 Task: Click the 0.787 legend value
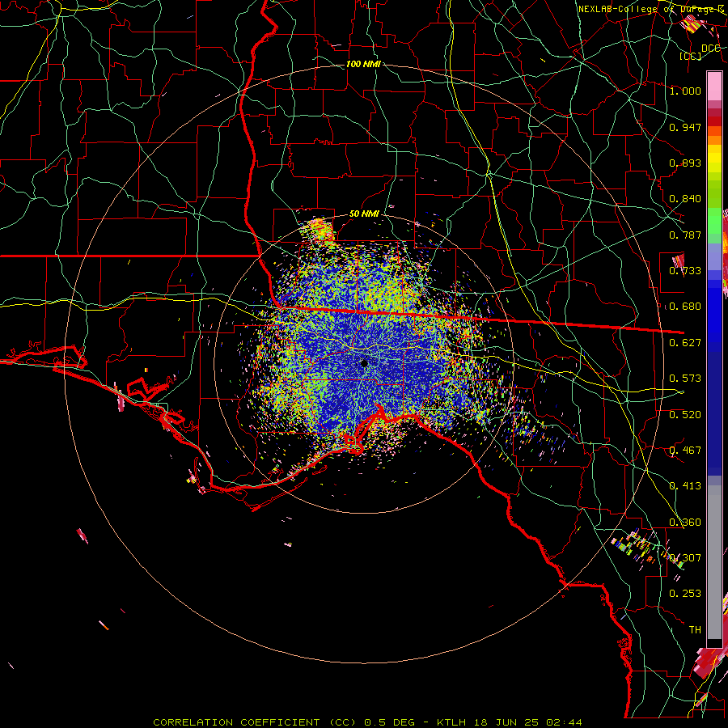685,235
